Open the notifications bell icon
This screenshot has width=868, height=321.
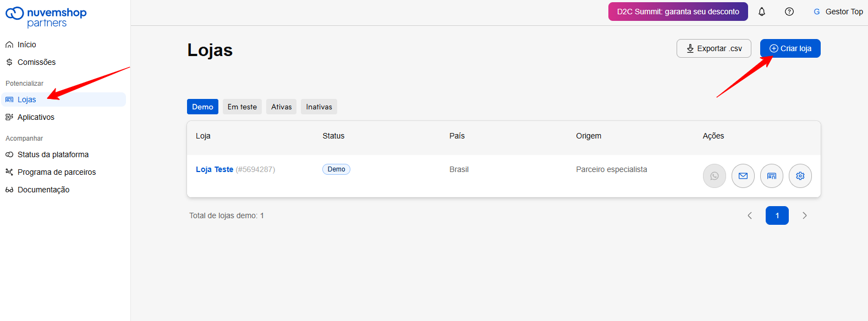click(762, 12)
